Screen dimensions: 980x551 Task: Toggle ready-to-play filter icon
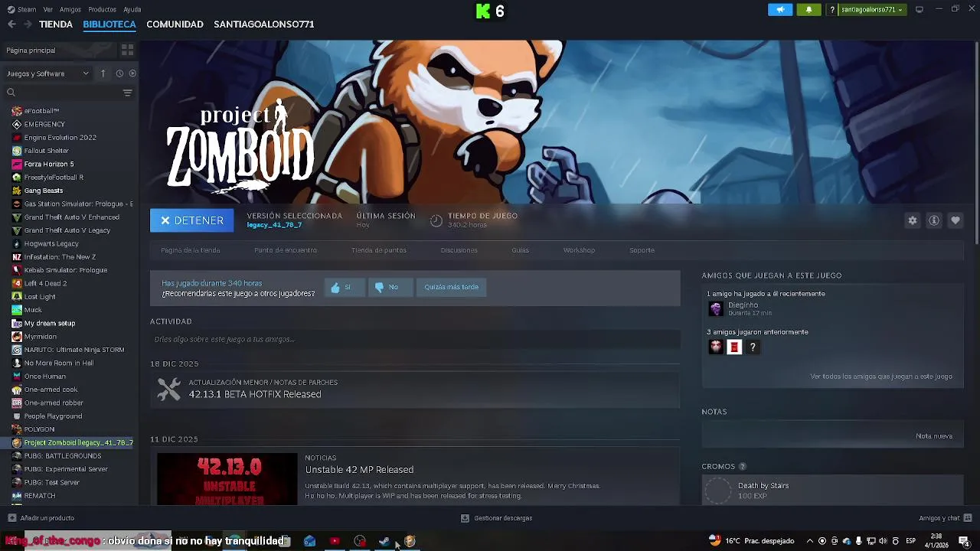[132, 73]
